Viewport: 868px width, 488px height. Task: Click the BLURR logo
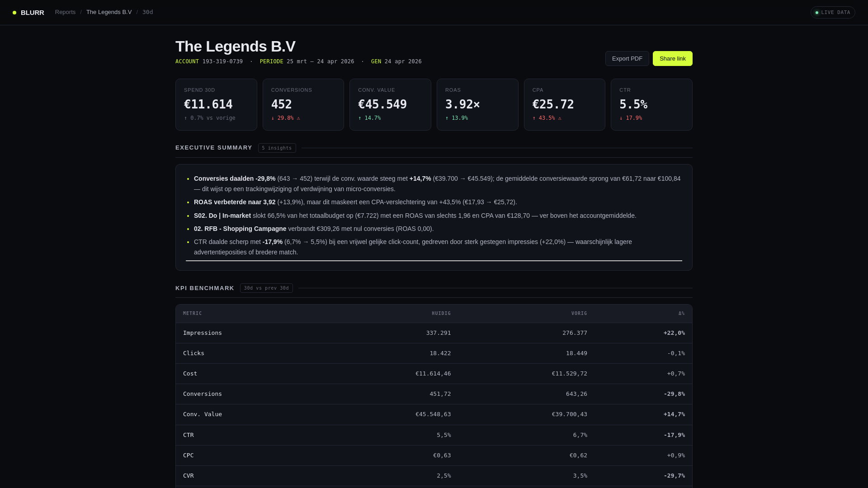click(28, 13)
